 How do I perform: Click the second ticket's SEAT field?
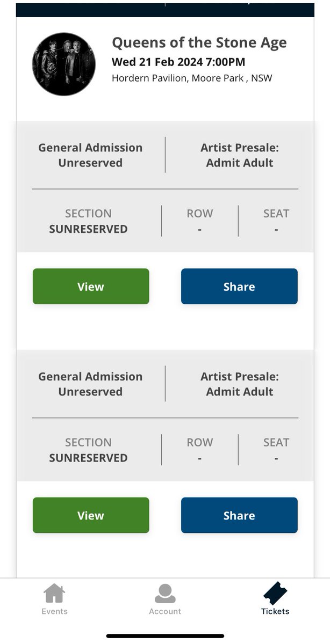[x=276, y=450]
